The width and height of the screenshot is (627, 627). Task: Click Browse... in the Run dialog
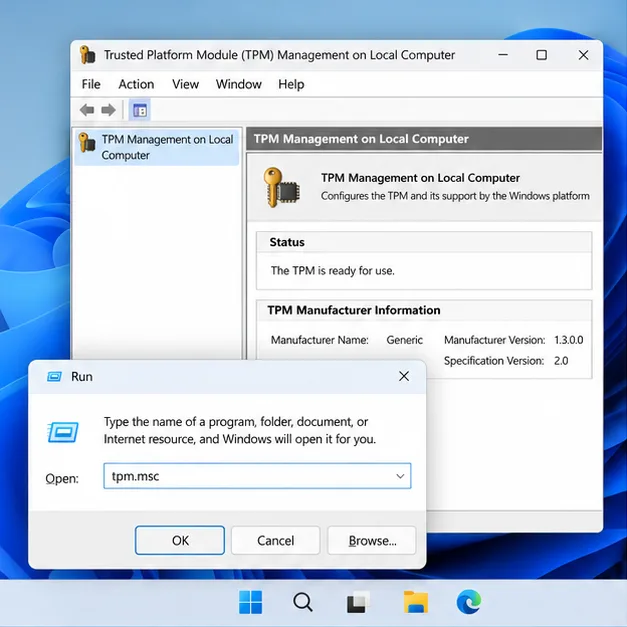point(372,540)
